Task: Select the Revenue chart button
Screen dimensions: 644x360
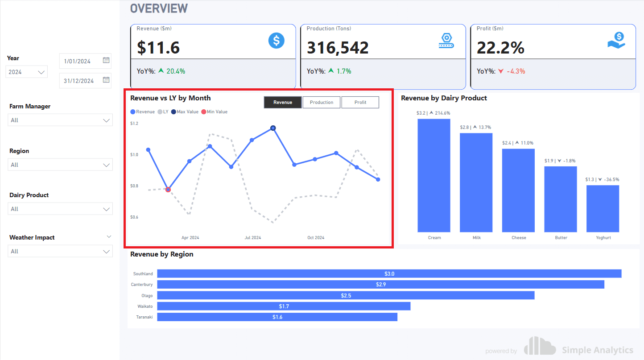Action: pyautogui.click(x=283, y=102)
